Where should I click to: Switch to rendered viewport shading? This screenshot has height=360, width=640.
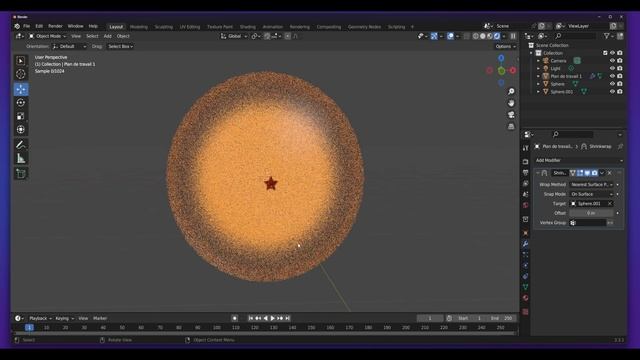pos(496,36)
